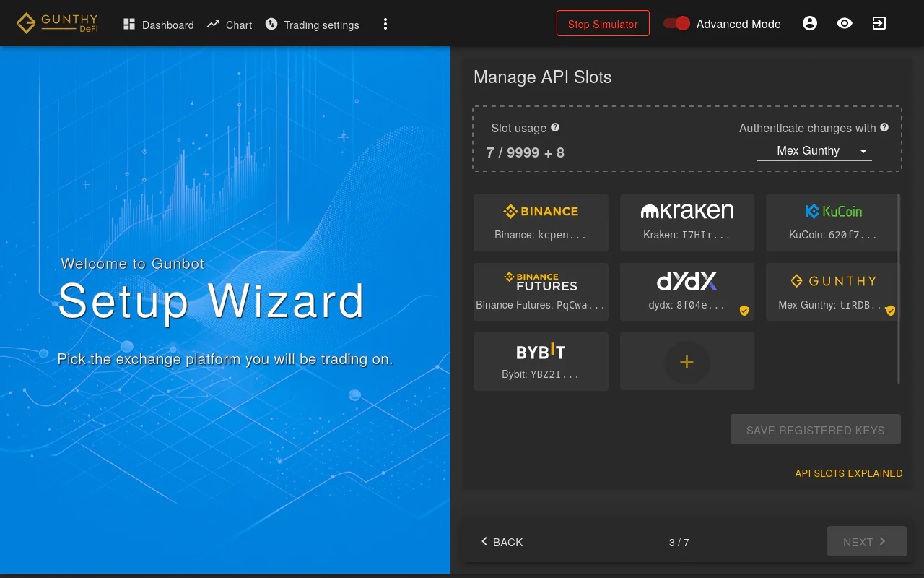This screenshot has width=924, height=578.
Task: Select the Mex Gunthy API slot card
Action: tap(833, 292)
